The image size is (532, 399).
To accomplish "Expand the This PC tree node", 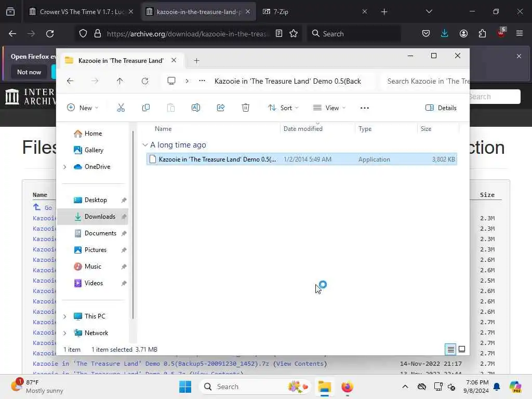I will click(64, 316).
